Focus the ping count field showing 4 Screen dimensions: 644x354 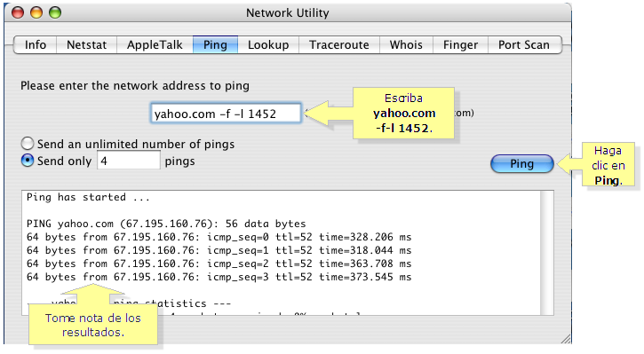coord(129,161)
